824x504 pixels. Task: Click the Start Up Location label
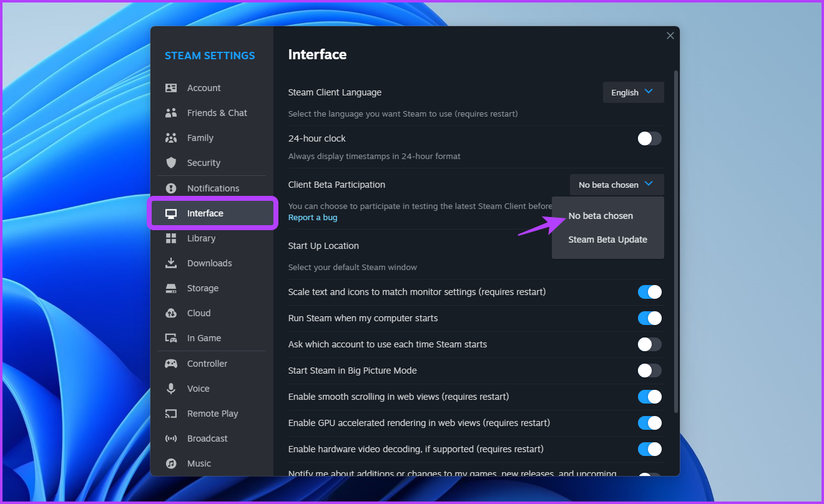click(323, 246)
